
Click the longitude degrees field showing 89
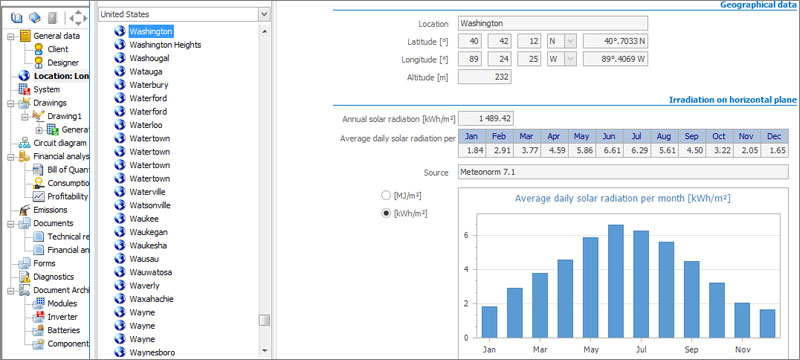(469, 59)
